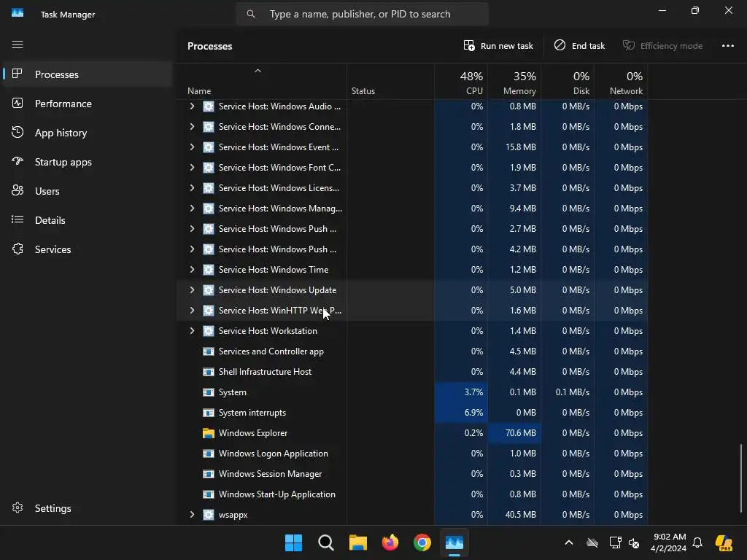
Task: Open the clock showing 9:02 AM
Action: tap(668, 542)
